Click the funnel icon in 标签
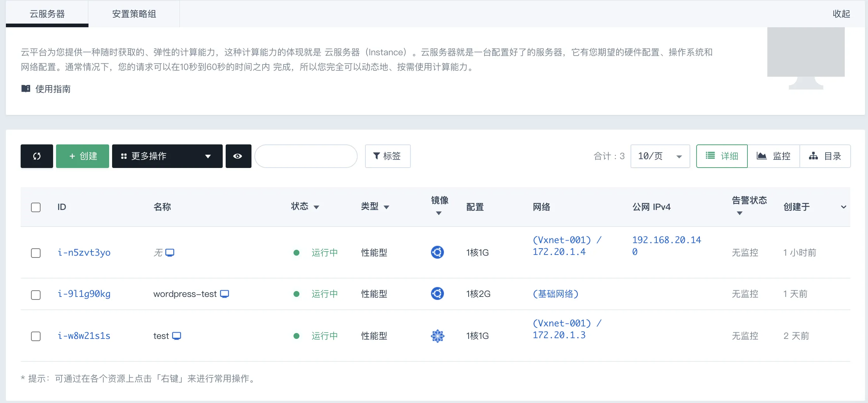The image size is (868, 403). pyautogui.click(x=376, y=156)
